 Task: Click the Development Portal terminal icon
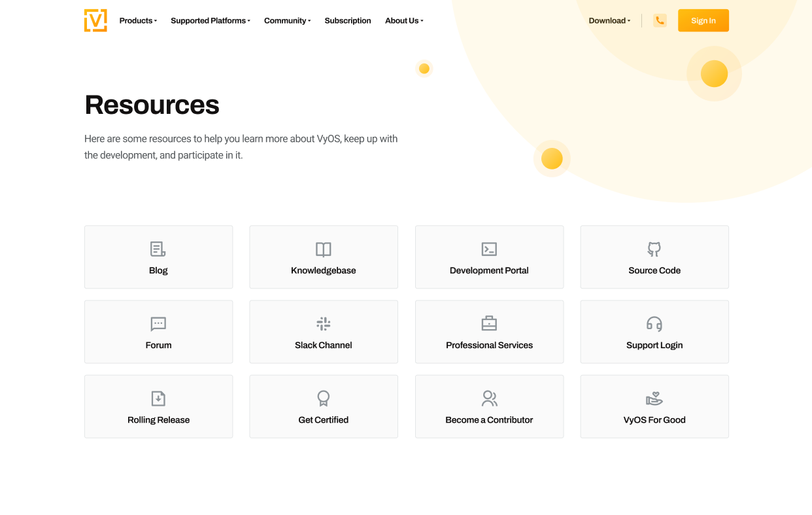click(x=489, y=249)
